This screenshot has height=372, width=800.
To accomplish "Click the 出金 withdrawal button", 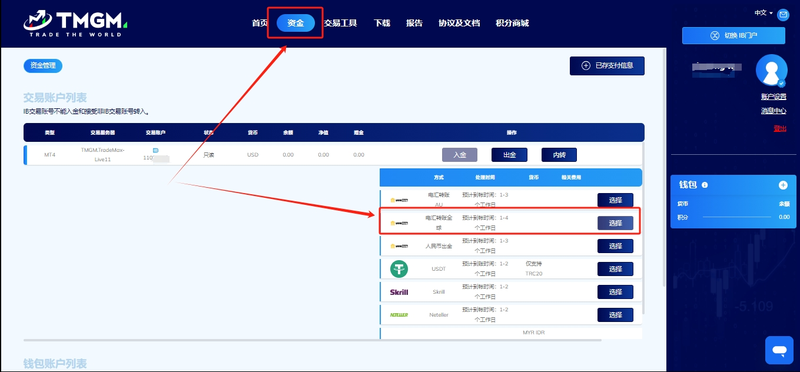I will 509,155.
